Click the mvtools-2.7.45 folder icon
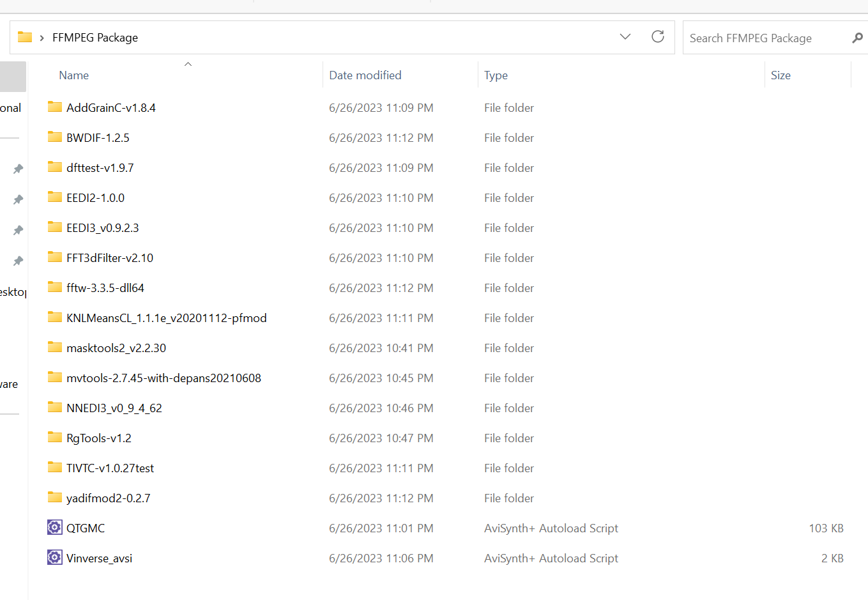 55,377
